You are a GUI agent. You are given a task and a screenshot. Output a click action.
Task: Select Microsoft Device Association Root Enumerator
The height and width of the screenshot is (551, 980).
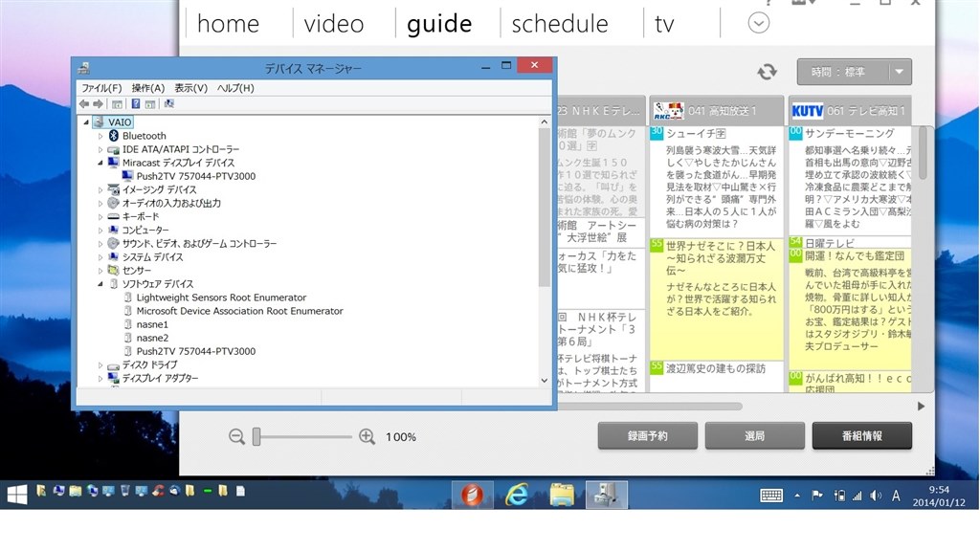tap(239, 311)
